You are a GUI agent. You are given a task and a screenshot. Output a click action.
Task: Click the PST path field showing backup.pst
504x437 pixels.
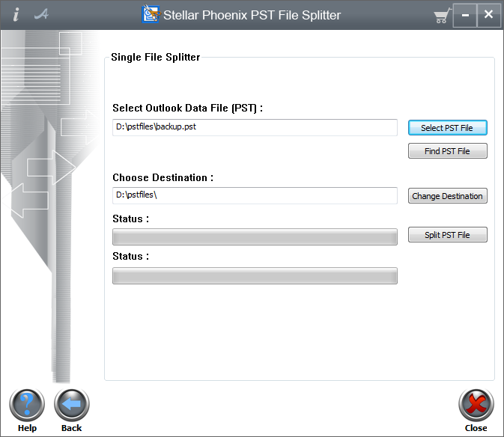pos(255,127)
